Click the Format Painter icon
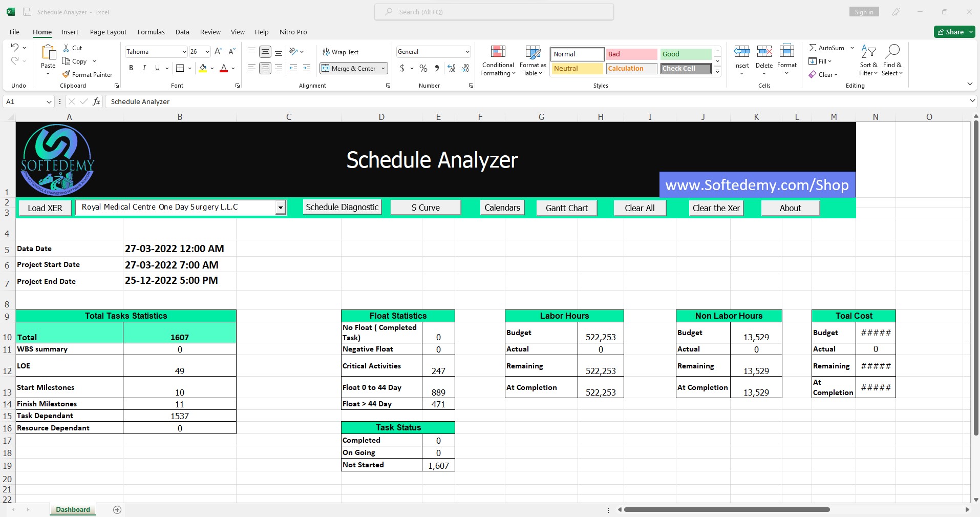980x517 pixels. click(x=66, y=75)
